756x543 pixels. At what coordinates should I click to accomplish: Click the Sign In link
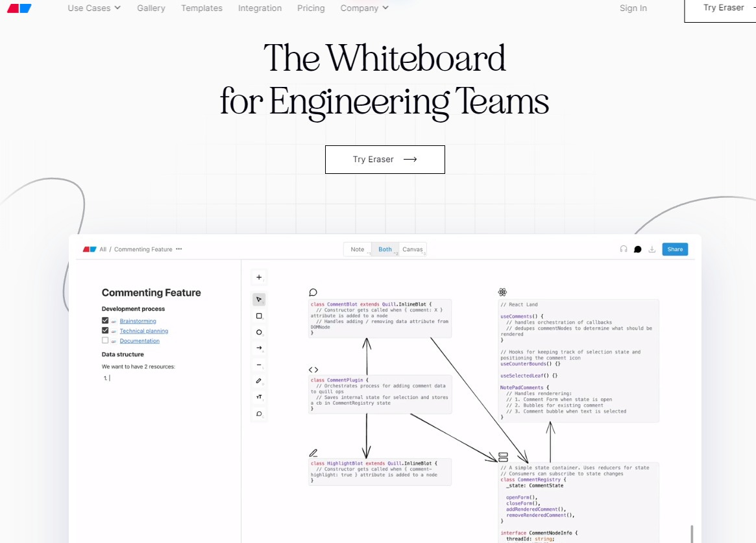pos(633,8)
